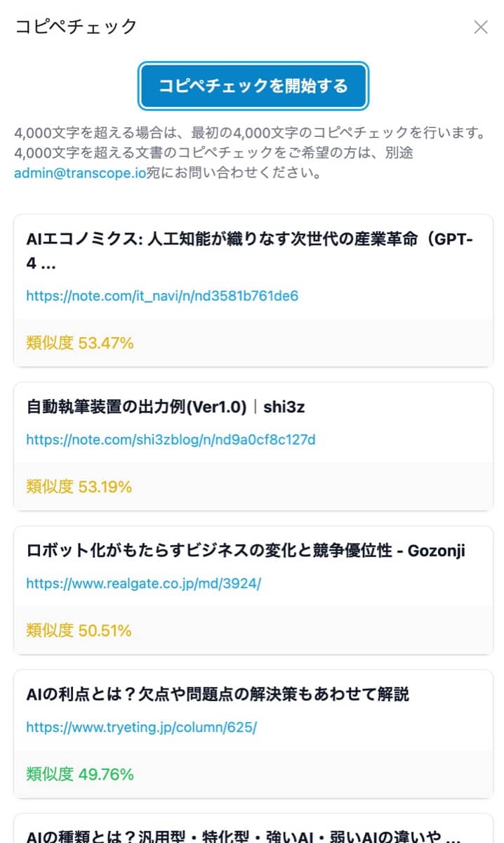This screenshot has height=843, width=504.
Task: Select the 類似度 53.19% score
Action: pos(79,486)
